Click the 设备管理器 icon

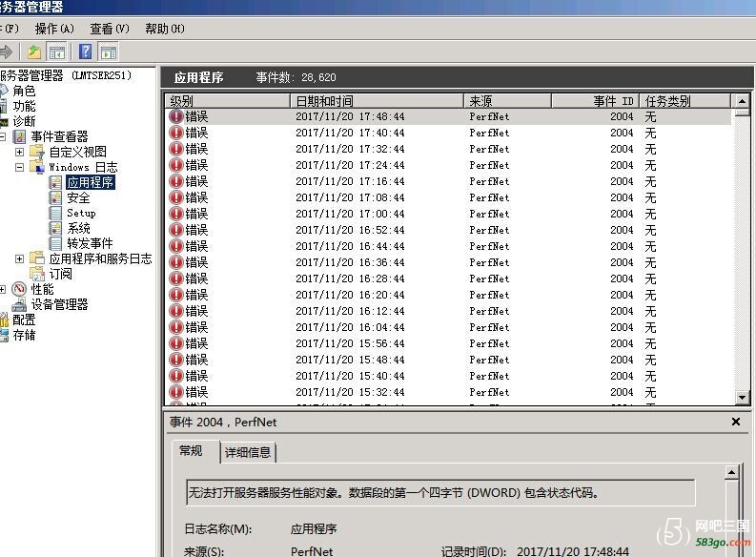19,304
